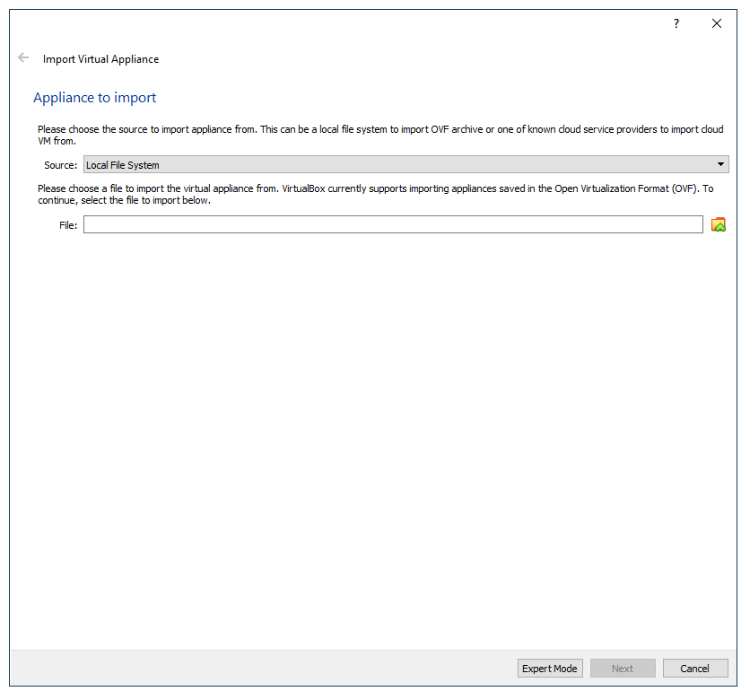
Task: Click the Import Virtual Appliance title text
Action: coord(101,59)
